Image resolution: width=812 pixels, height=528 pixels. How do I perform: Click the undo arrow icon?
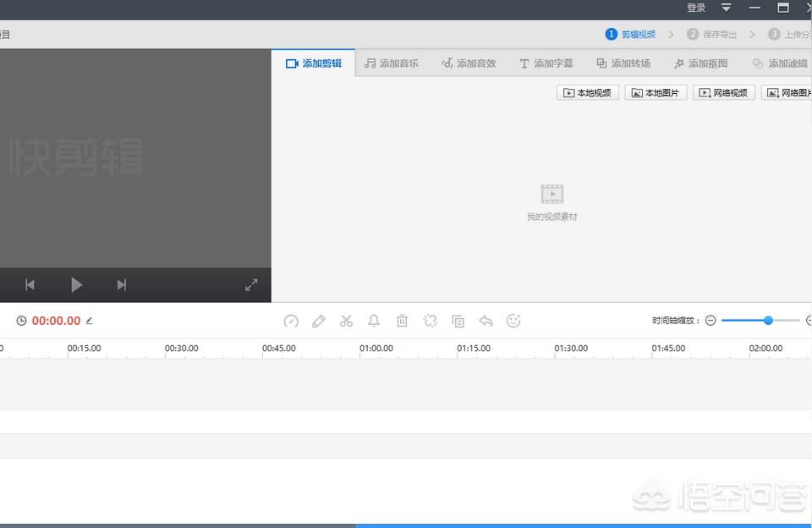click(x=486, y=322)
